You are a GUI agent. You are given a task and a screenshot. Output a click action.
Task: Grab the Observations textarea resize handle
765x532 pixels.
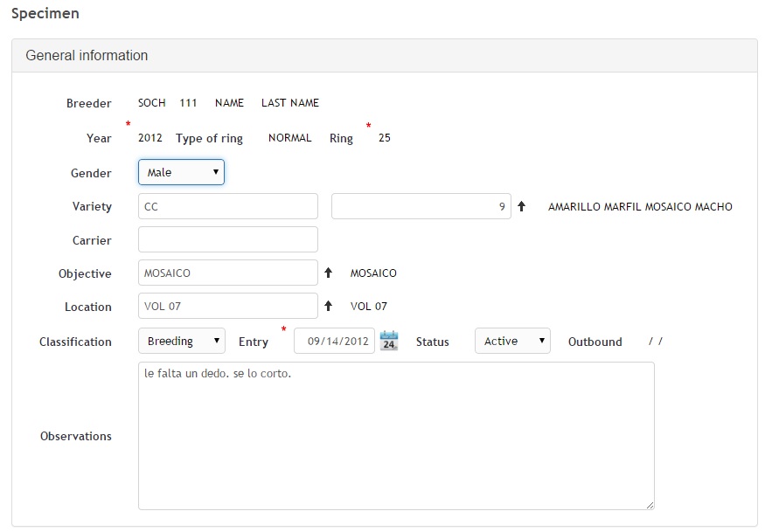(x=650, y=505)
